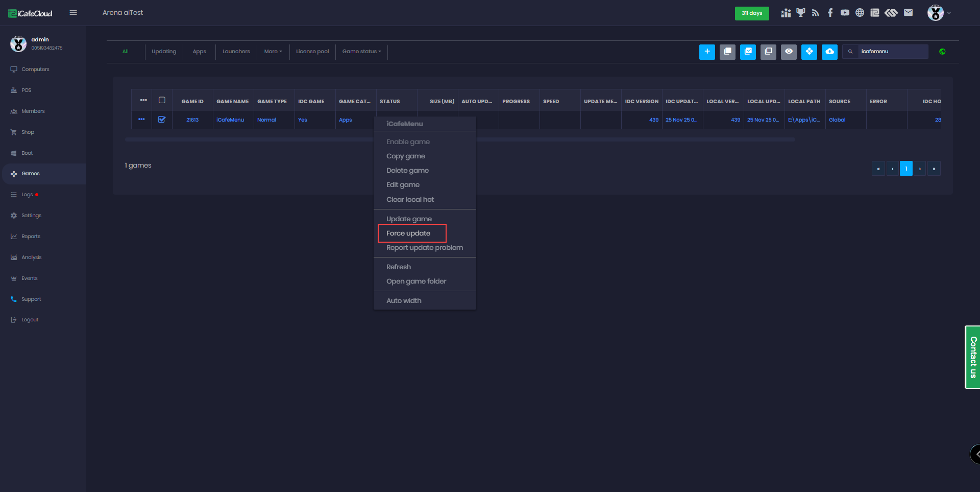Select Force update from context menu

(x=408, y=233)
